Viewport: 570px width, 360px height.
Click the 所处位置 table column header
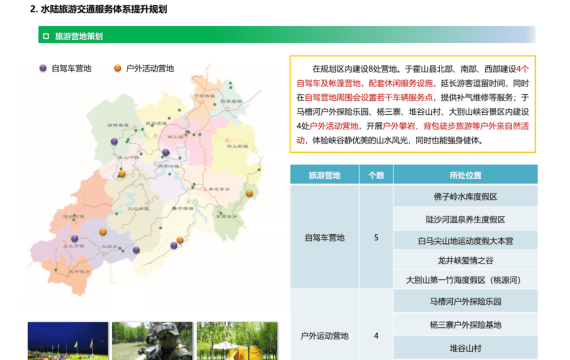465,175
